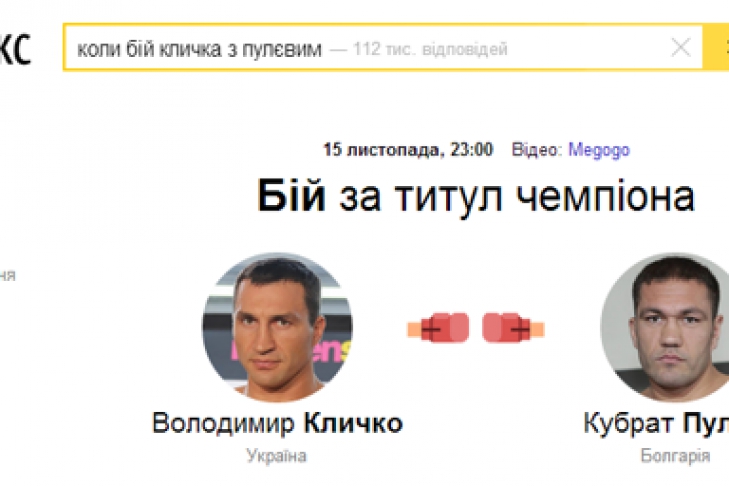Screen dimensions: 729x486
Task: Click the left red boxing glove icon
Action: coord(438,328)
